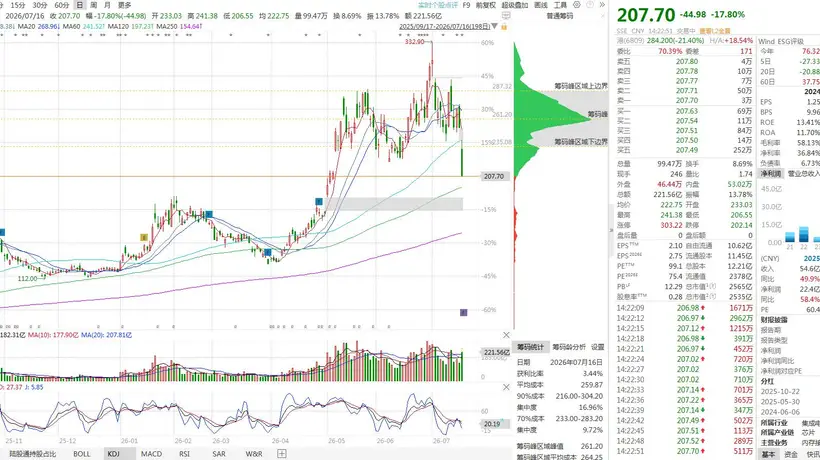
Task: Open the 筹码年龄分析 tab
Action: (569, 347)
